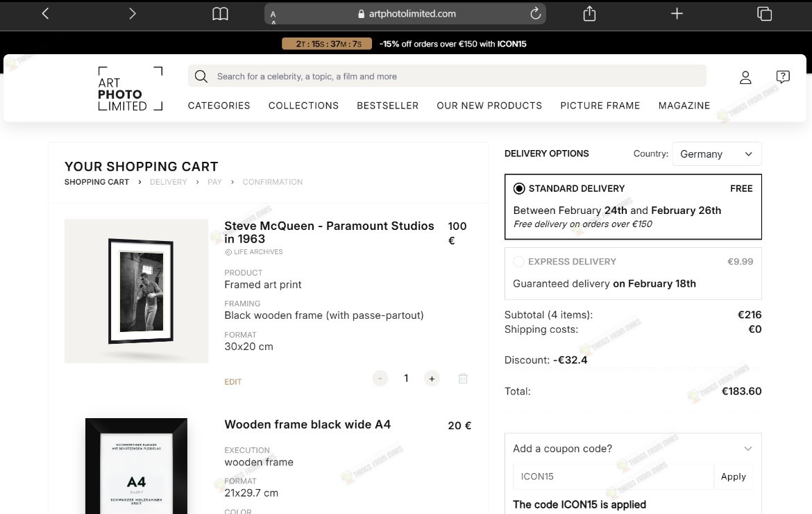The width and height of the screenshot is (812, 514).
Task: Click the Discount -€32.4 text
Action: [x=545, y=360]
